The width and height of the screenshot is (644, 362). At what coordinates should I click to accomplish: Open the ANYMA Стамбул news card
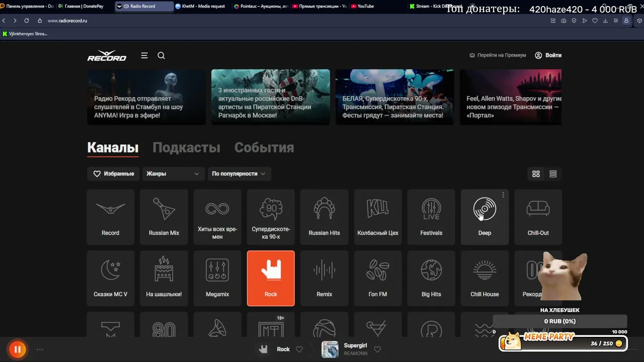click(146, 97)
